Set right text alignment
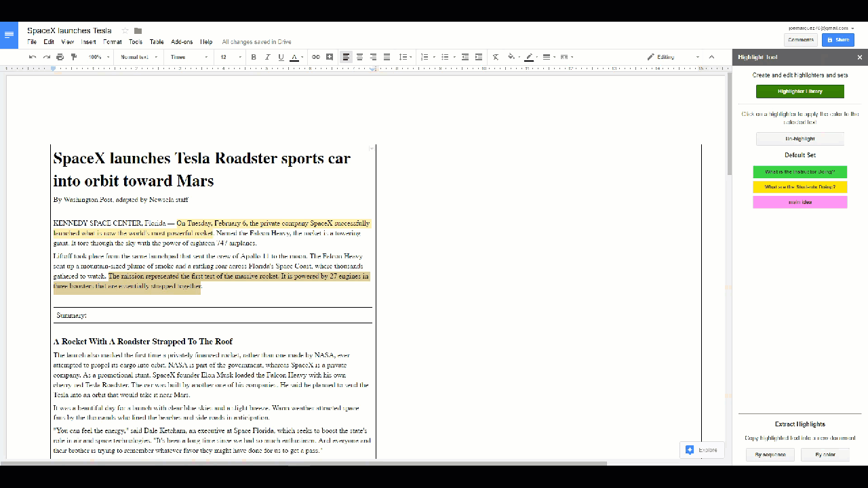The width and height of the screenshot is (868, 488). point(373,57)
